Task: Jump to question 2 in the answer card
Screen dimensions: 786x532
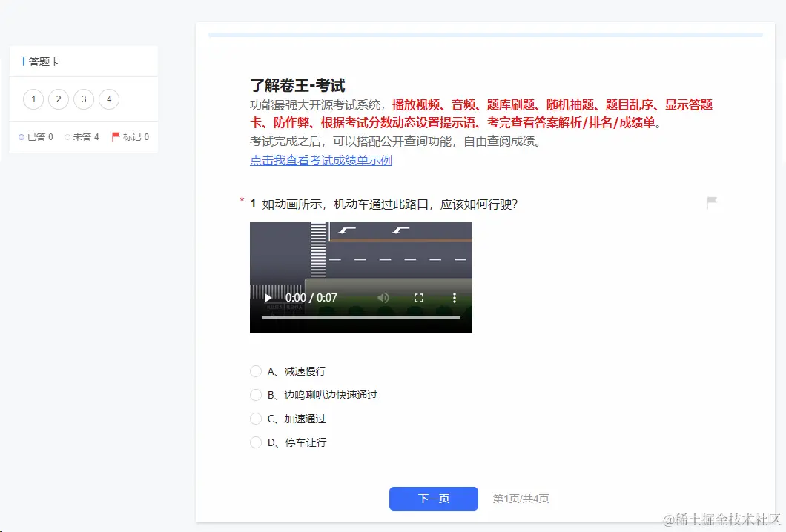Action: pyautogui.click(x=58, y=99)
